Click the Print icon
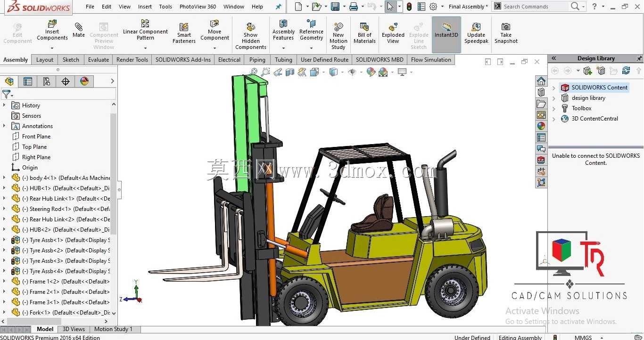644x340 pixels. [354, 7]
